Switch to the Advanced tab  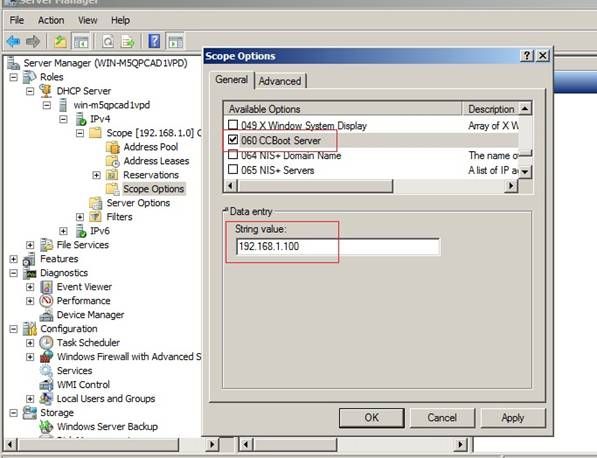pos(280,81)
